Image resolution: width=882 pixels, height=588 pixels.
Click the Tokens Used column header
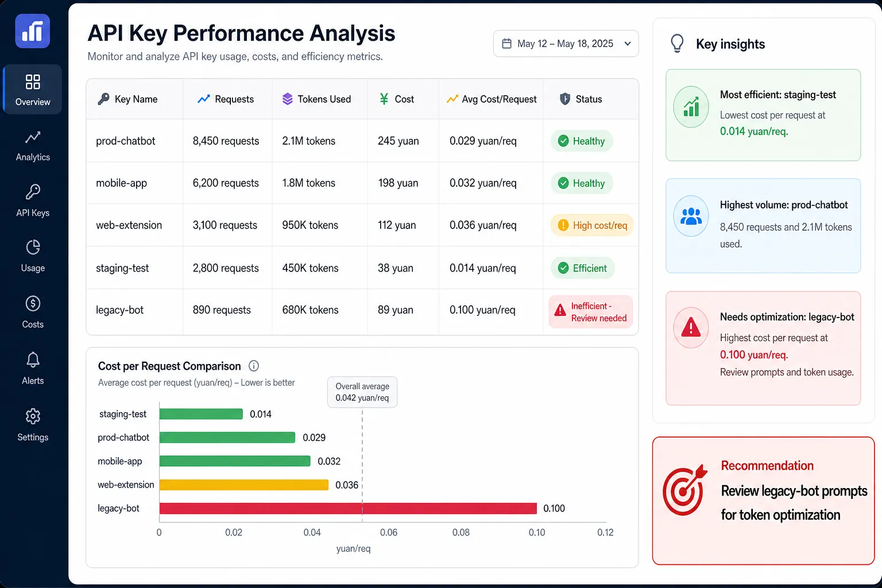[x=316, y=99]
